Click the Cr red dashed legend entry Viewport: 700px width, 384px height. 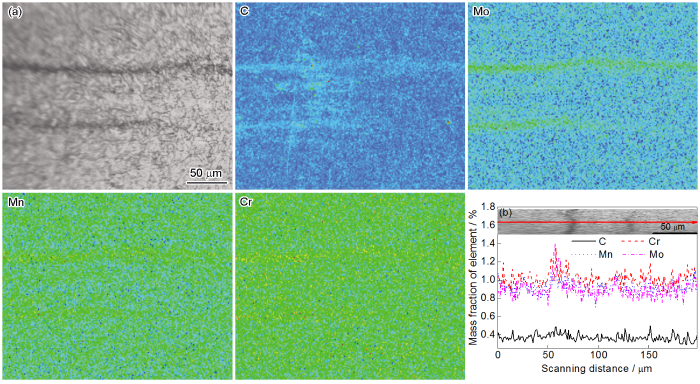click(x=640, y=242)
